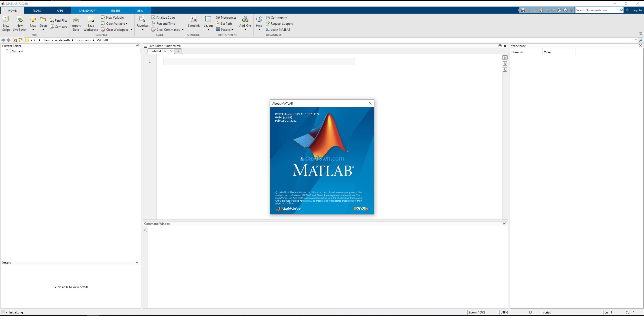
Task: Switch to the VIEW tab
Action: click(140, 11)
